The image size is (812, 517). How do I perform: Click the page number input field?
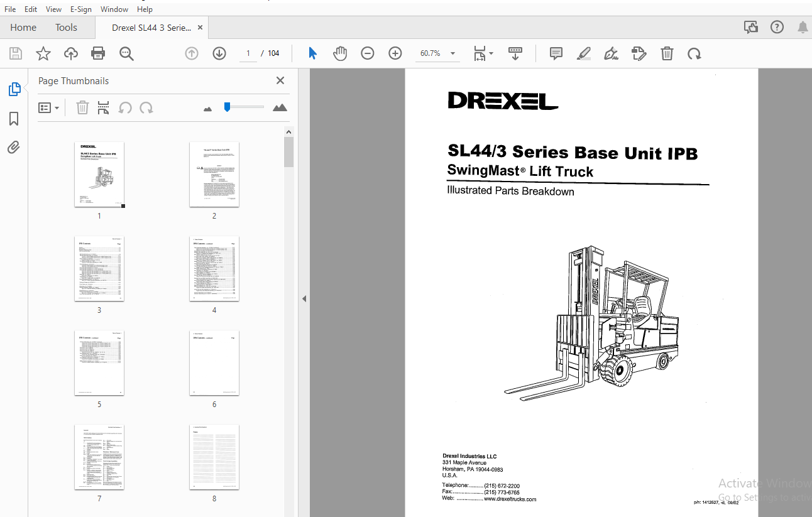point(248,53)
